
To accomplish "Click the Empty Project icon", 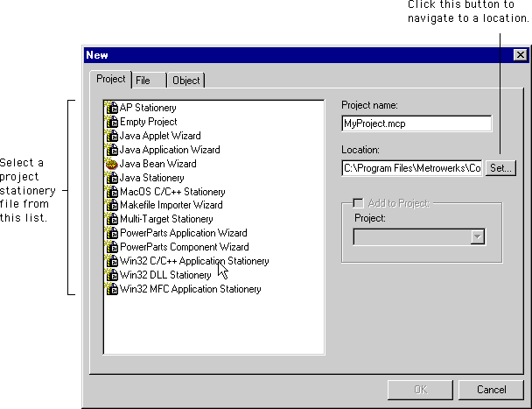I will tap(111, 122).
